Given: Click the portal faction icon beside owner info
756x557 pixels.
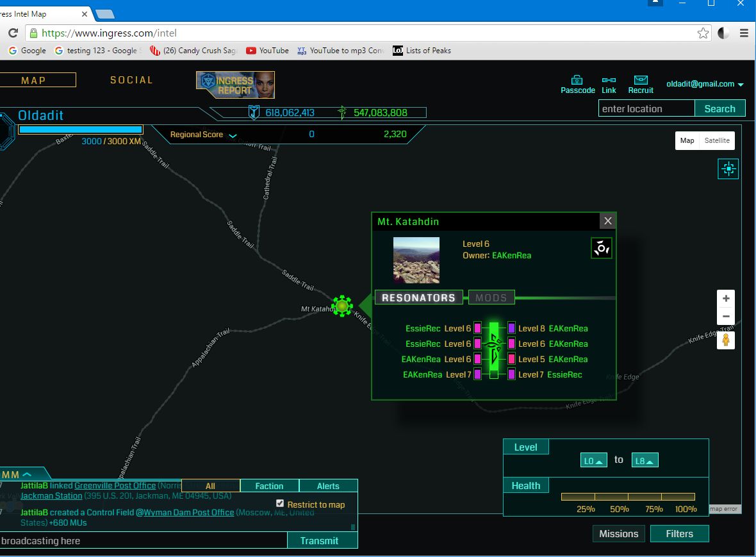Looking at the screenshot, I should (601, 248).
